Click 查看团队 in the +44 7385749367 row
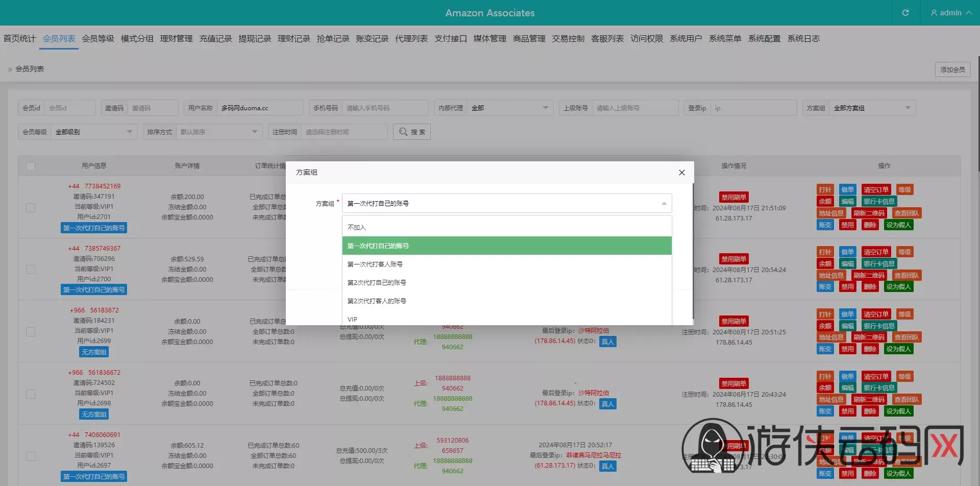Screen dimensions: 980x486 click(x=906, y=276)
